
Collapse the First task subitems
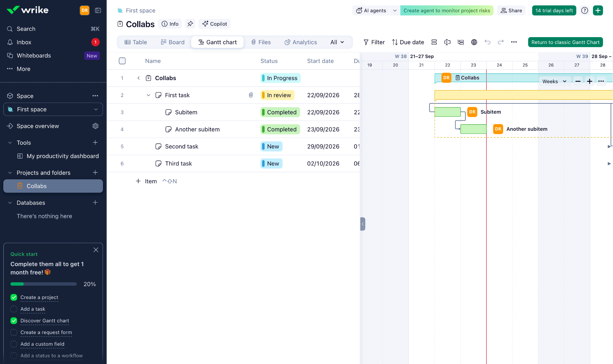pyautogui.click(x=148, y=95)
